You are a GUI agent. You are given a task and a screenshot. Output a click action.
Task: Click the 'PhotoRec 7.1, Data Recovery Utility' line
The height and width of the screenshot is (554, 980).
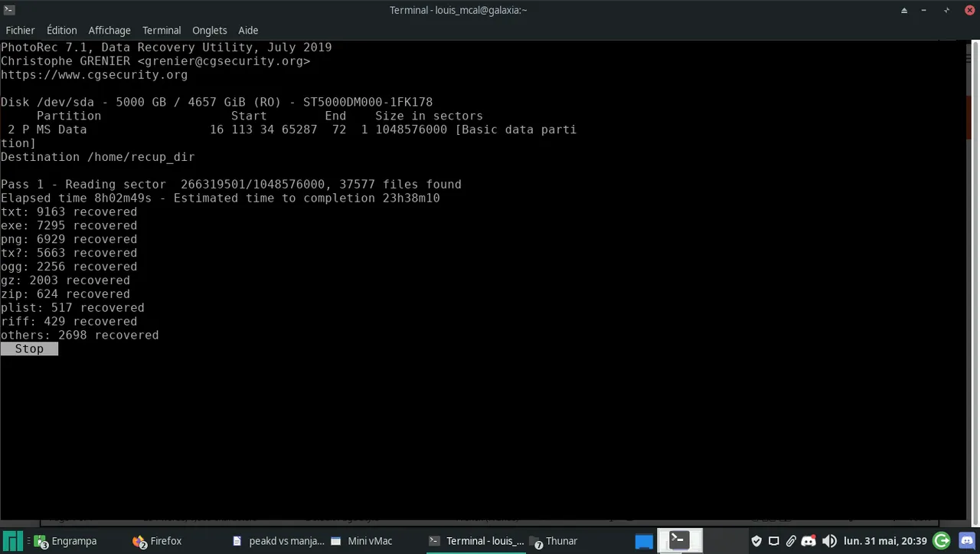click(x=166, y=48)
